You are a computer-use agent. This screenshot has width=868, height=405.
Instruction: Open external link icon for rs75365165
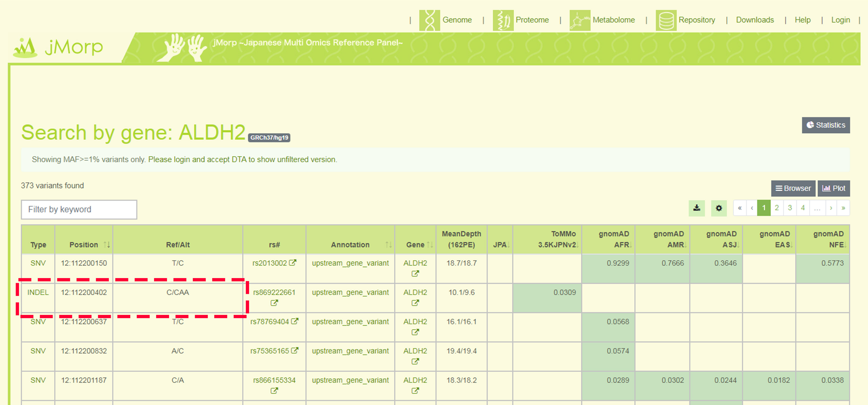(x=295, y=351)
